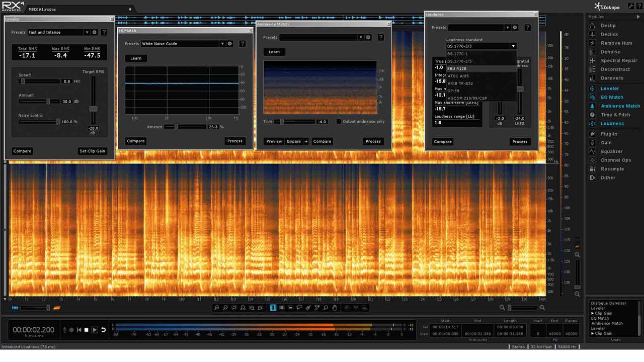The height and width of the screenshot is (362, 644).
Task: Toggle loop playback
Action: (103, 330)
